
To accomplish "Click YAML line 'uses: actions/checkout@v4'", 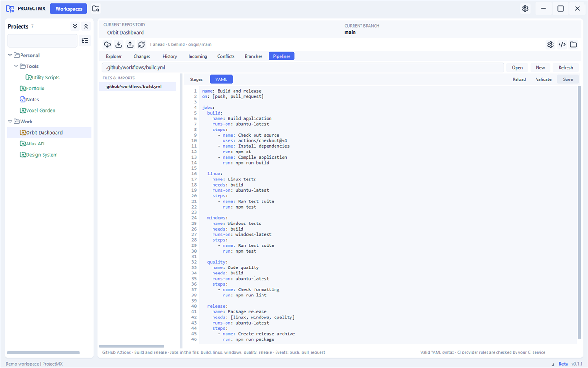I will point(255,141).
